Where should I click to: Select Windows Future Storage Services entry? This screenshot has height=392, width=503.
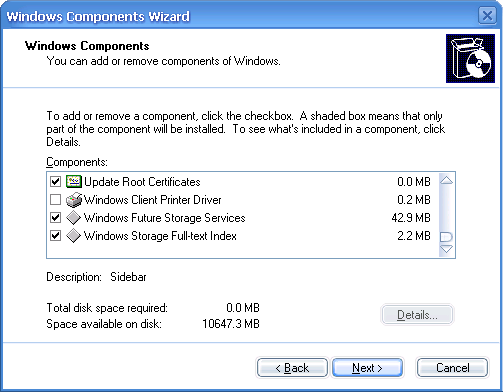coord(240,218)
